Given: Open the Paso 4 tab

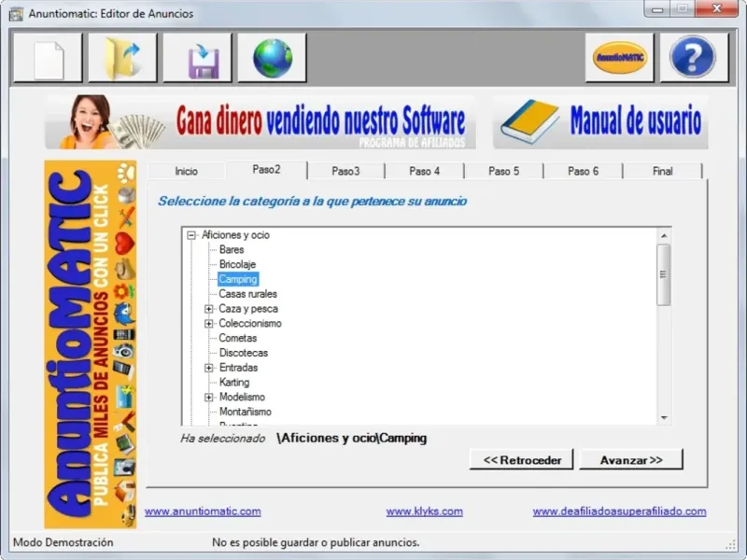Looking at the screenshot, I should point(425,172).
